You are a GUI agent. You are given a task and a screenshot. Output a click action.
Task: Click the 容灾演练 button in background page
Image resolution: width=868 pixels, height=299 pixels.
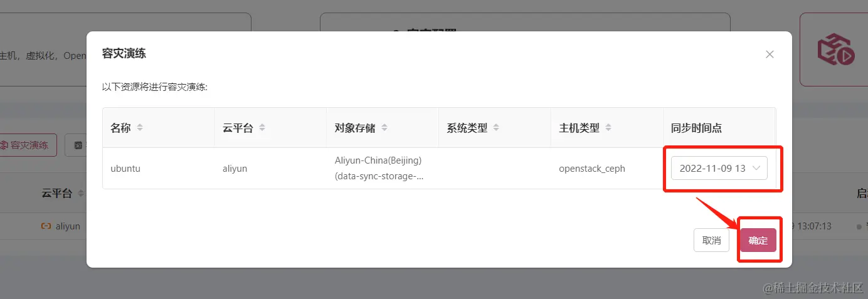(x=28, y=145)
